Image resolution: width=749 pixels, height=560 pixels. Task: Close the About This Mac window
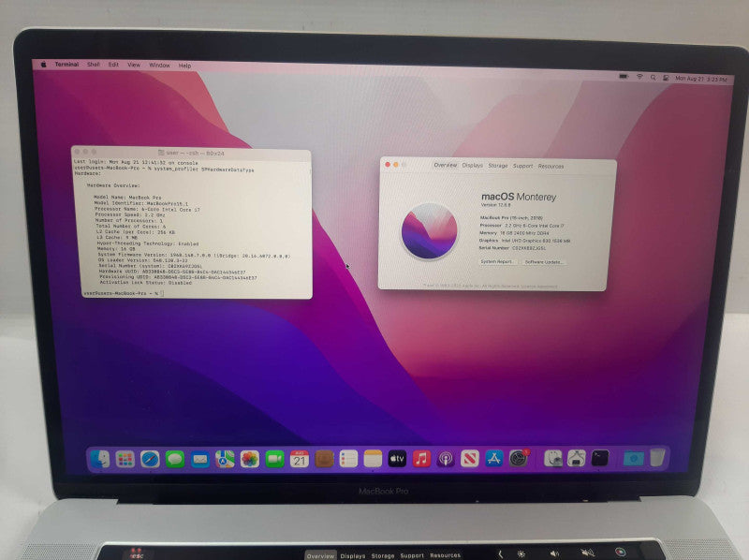pos(388,165)
